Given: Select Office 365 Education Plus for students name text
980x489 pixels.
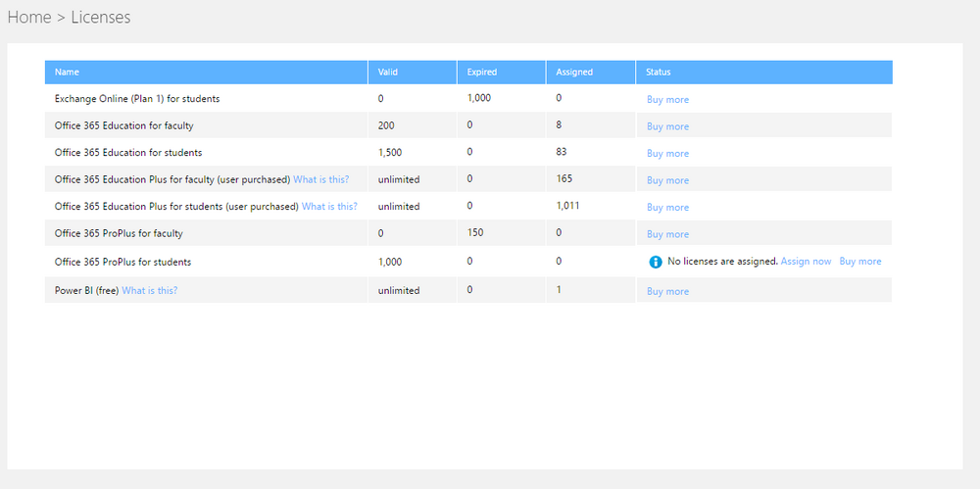Looking at the screenshot, I should point(176,207).
